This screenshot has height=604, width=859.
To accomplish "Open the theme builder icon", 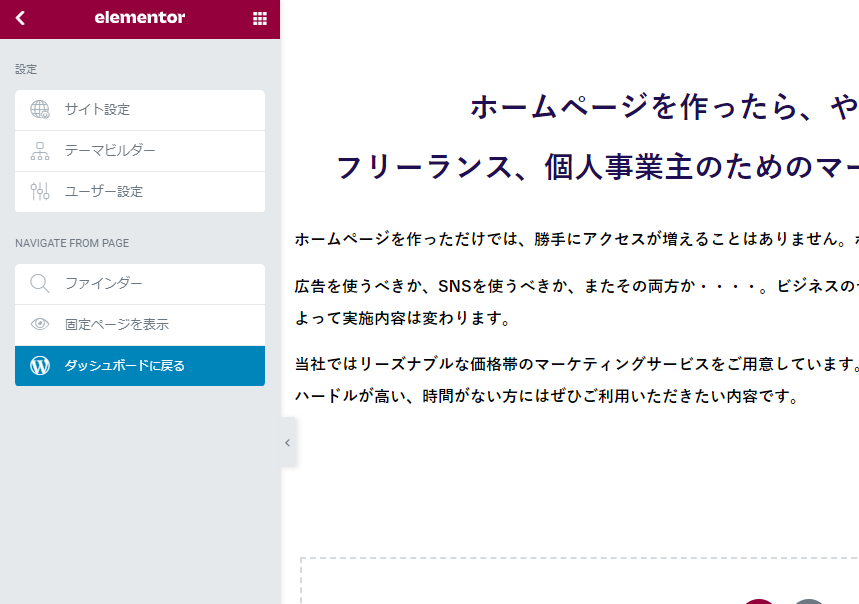I will click(39, 150).
